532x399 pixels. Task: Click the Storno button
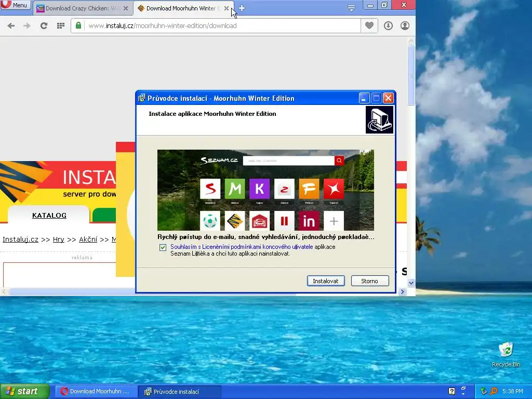[x=370, y=281]
